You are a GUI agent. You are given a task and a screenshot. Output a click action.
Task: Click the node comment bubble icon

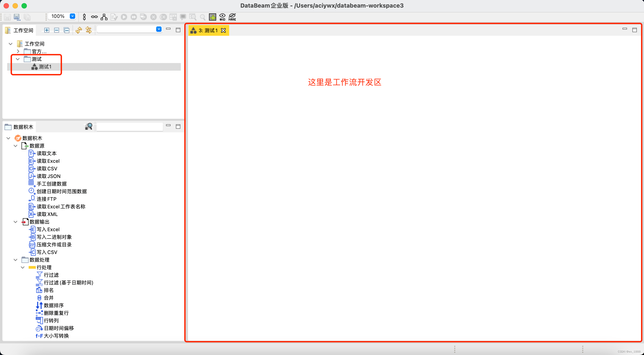[183, 17]
